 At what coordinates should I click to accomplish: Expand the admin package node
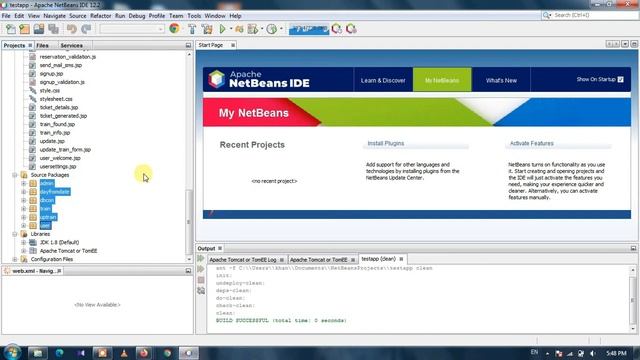pos(23,183)
